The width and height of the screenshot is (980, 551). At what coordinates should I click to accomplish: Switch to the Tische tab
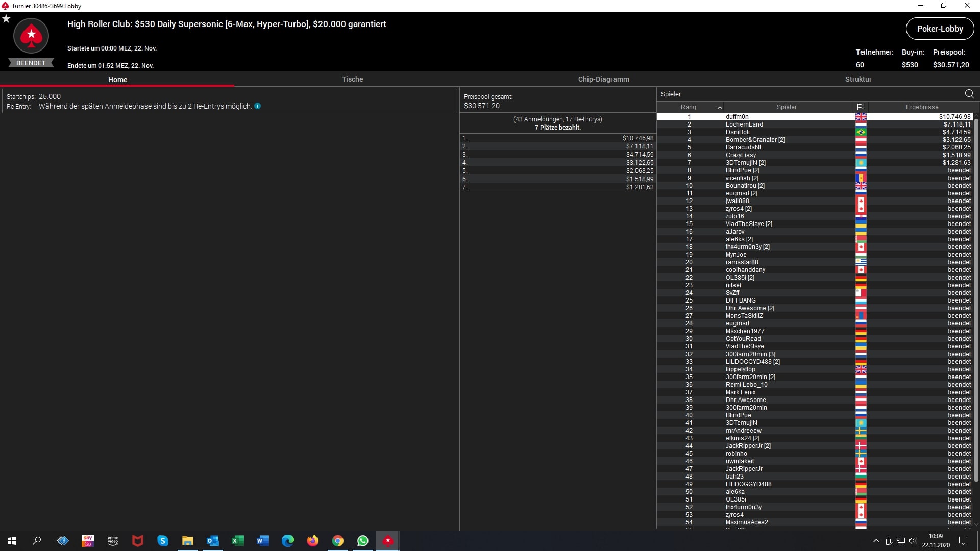pyautogui.click(x=352, y=79)
